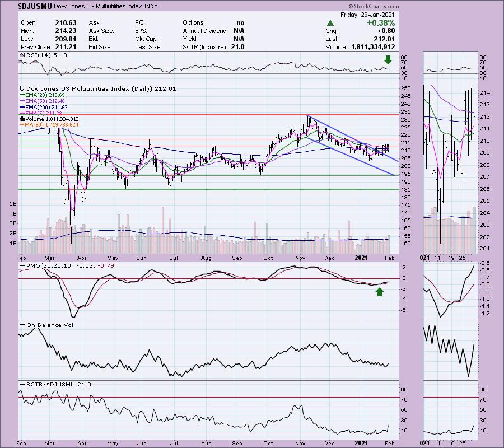Select the Last value 212.01 in header
Viewport: 504px width, 448px height.
coord(384,39)
